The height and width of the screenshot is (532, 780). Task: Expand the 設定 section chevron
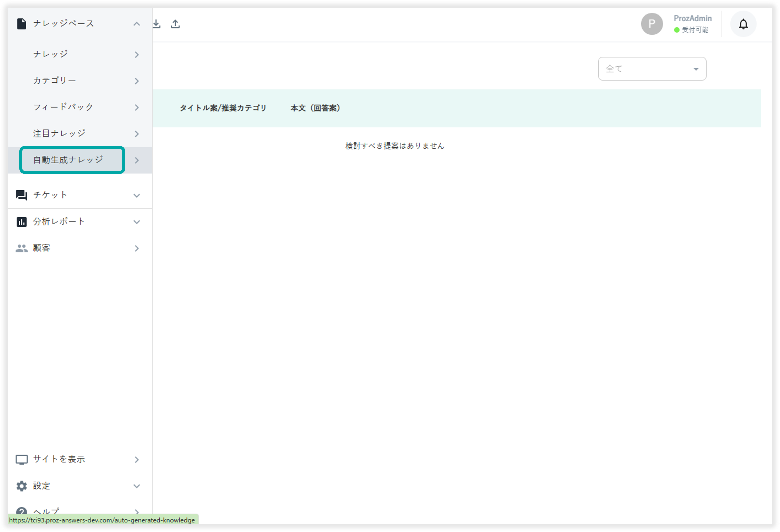pos(137,486)
